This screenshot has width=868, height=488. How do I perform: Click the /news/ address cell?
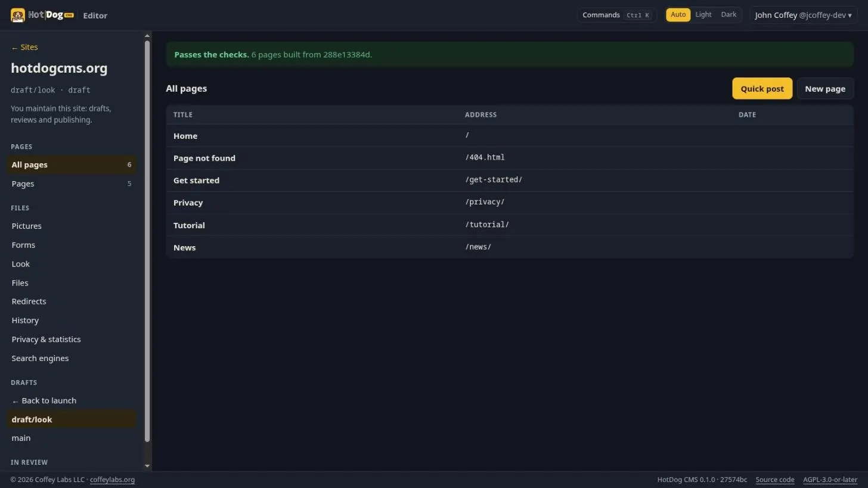(x=478, y=247)
